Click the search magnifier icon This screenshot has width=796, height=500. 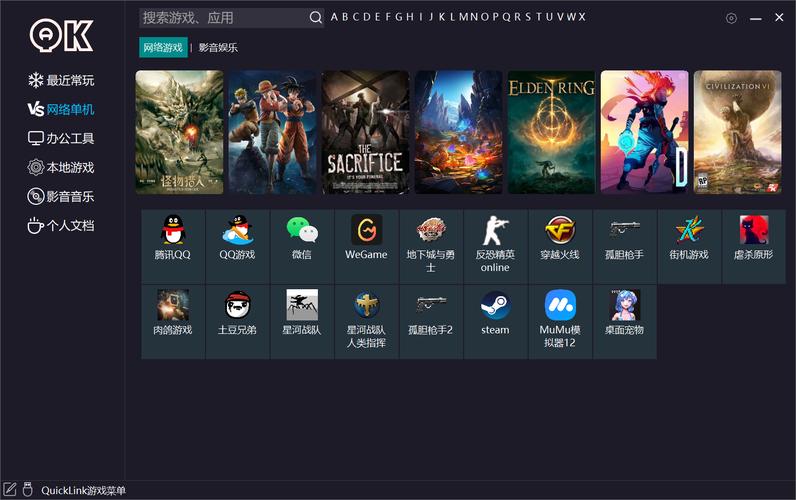[x=315, y=18]
